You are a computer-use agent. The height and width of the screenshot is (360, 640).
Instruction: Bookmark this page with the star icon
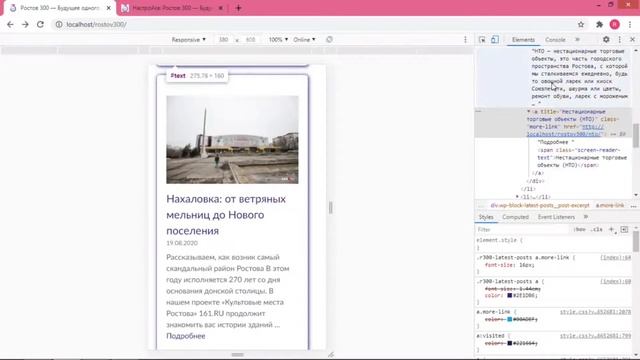581,24
